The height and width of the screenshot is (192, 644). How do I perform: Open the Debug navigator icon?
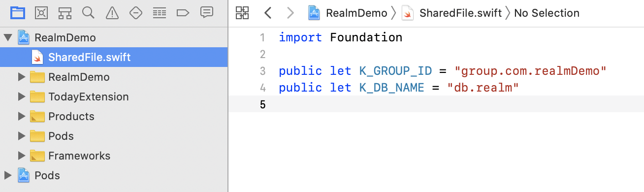click(x=159, y=13)
